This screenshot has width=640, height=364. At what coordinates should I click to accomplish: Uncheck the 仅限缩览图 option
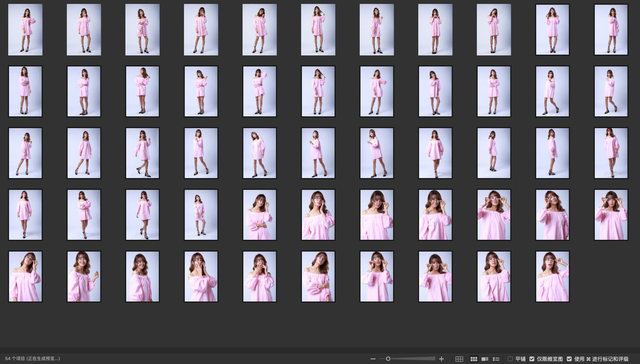532,359
